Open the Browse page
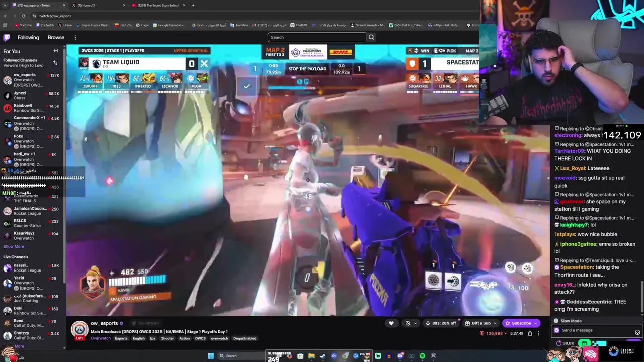Screen dimensions: 644x362 coord(56,37)
